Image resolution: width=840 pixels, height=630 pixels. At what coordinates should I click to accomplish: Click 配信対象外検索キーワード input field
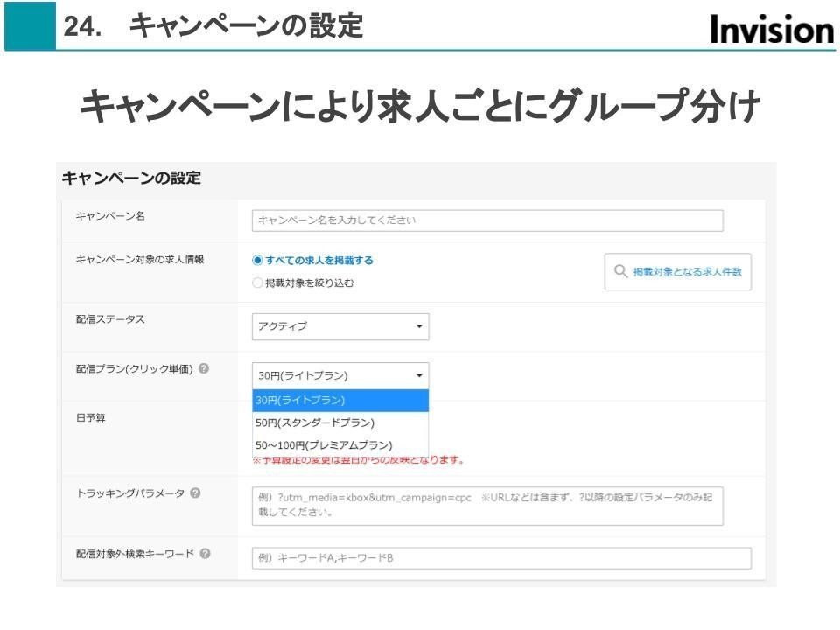click(x=501, y=557)
